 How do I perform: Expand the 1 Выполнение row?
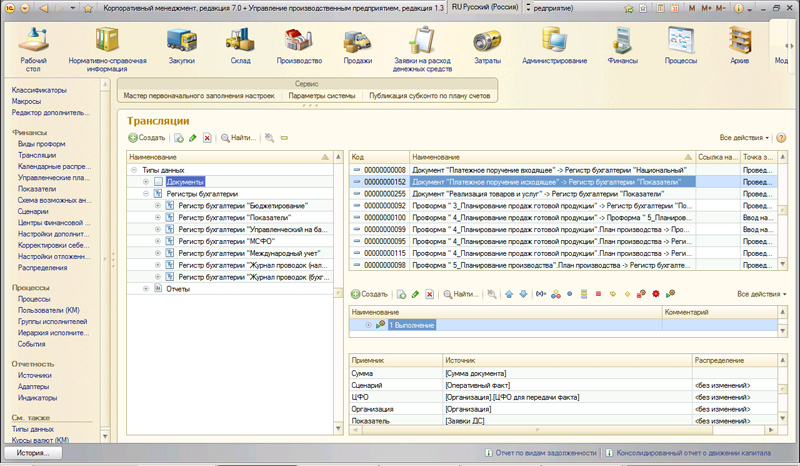tap(368, 325)
